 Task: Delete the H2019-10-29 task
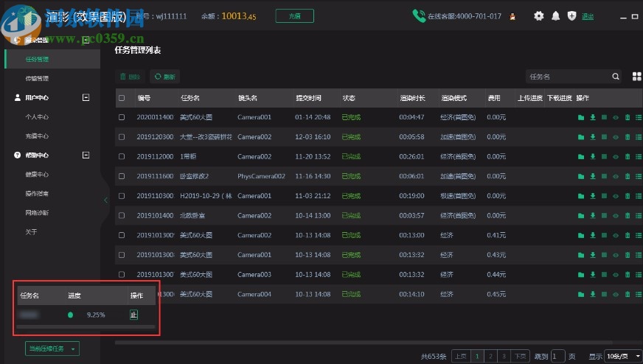(x=628, y=196)
